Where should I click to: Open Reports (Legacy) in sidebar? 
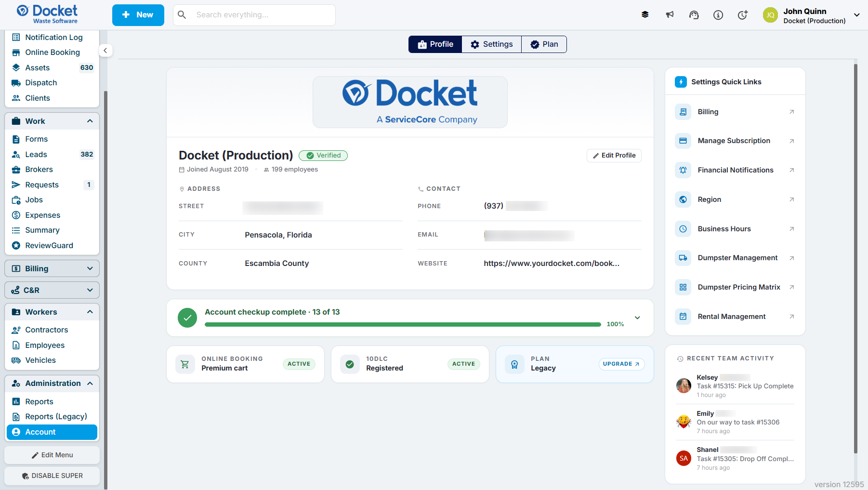pos(52,417)
